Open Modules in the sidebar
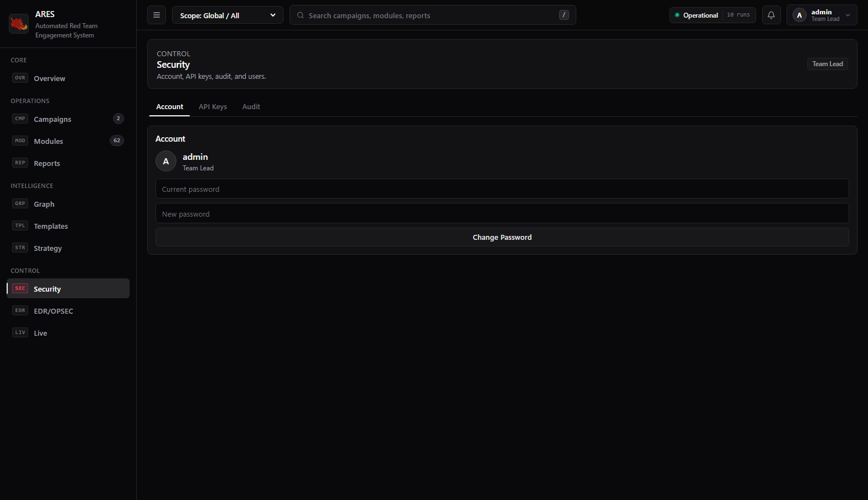 [x=68, y=141]
